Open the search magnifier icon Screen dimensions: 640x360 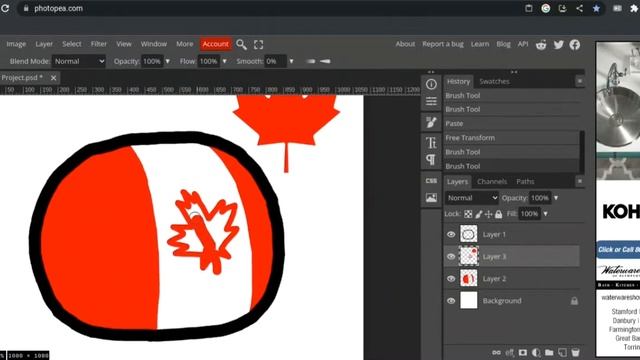pyautogui.click(x=241, y=44)
